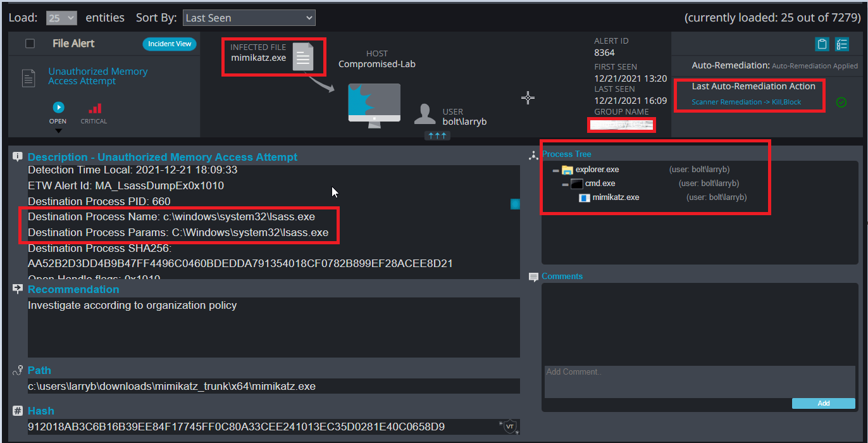Select the mimikatz.exe file path text
The height and width of the screenshot is (443, 868).
171,386
